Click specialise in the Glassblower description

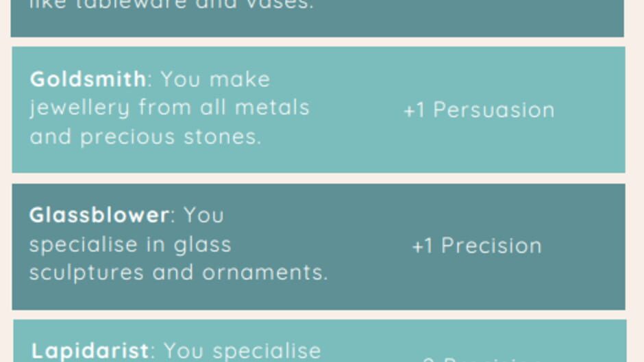click(x=84, y=244)
